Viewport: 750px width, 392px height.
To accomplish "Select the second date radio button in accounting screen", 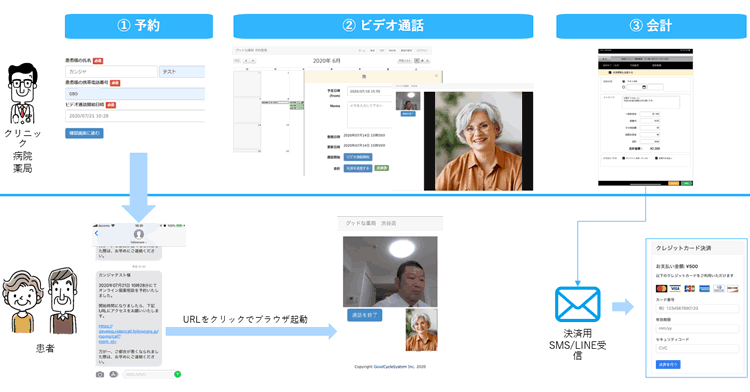I will click(623, 87).
